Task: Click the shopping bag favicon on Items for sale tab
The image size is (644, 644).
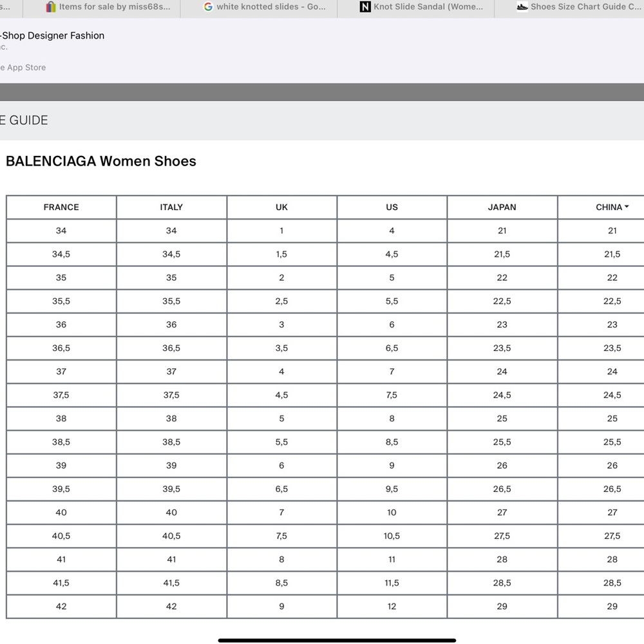Action: (x=51, y=7)
